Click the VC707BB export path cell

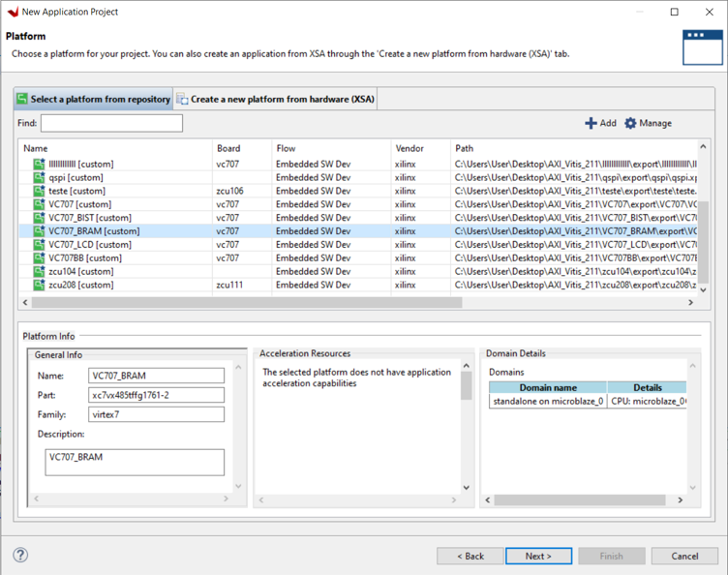[x=576, y=258]
